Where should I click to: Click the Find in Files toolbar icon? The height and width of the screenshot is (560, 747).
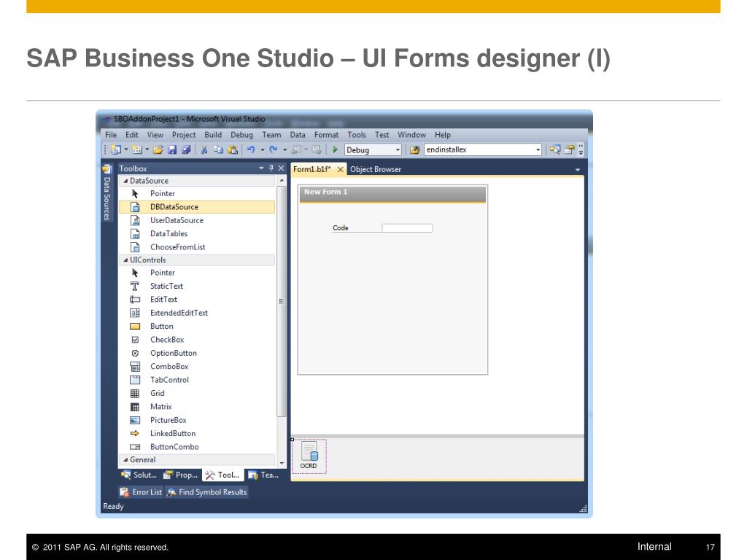pos(414,149)
